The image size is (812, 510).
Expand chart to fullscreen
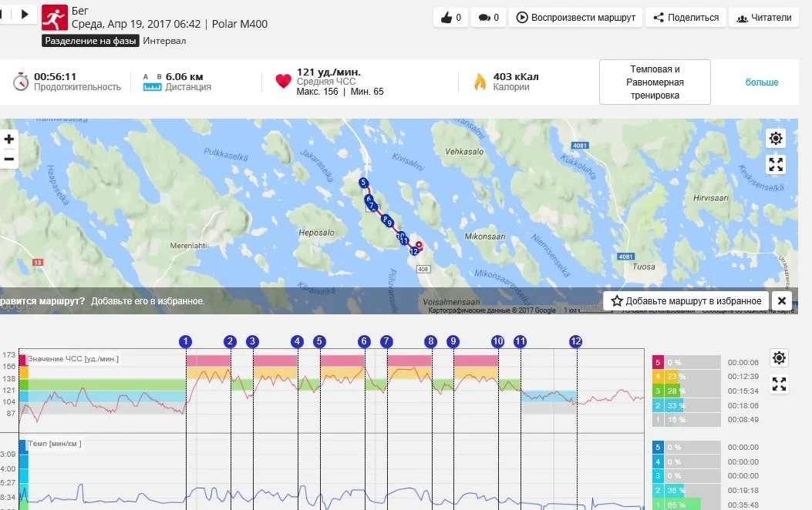(779, 384)
